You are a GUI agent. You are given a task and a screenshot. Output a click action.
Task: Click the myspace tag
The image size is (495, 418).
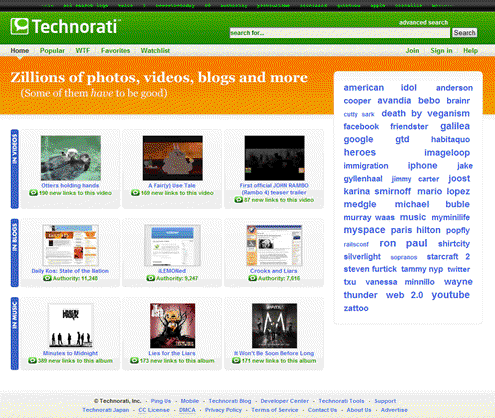[364, 230]
